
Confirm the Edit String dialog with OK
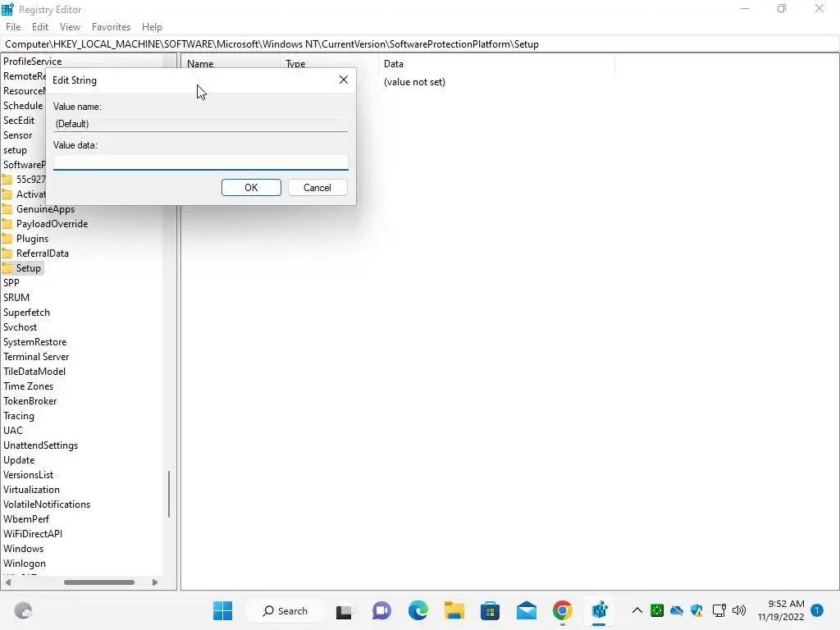[251, 188]
